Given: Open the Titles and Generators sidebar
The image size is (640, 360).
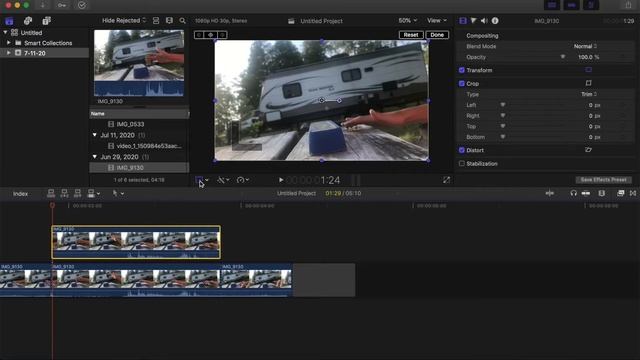Looking at the screenshot, I should pos(47,21).
